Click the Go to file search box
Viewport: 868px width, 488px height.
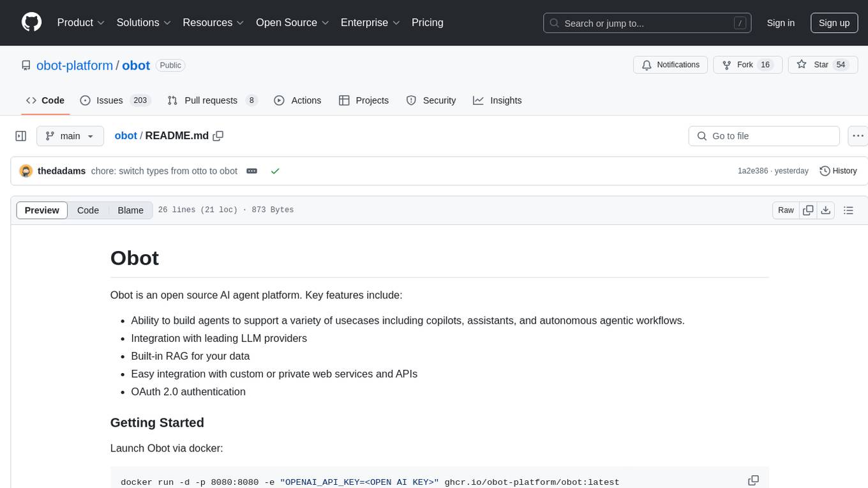[764, 136]
